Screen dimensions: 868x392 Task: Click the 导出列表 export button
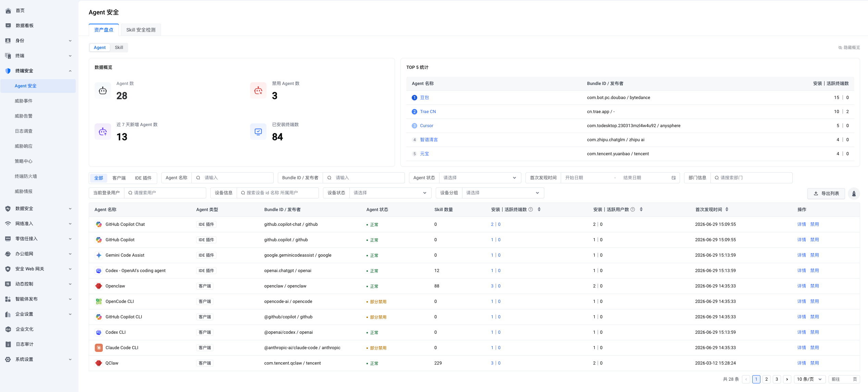pos(826,194)
